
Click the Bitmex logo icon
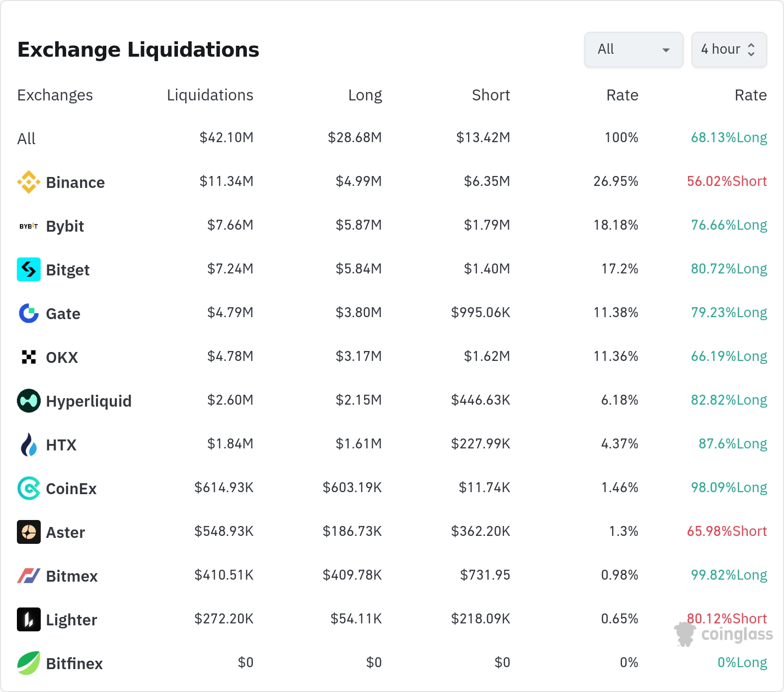point(29,576)
